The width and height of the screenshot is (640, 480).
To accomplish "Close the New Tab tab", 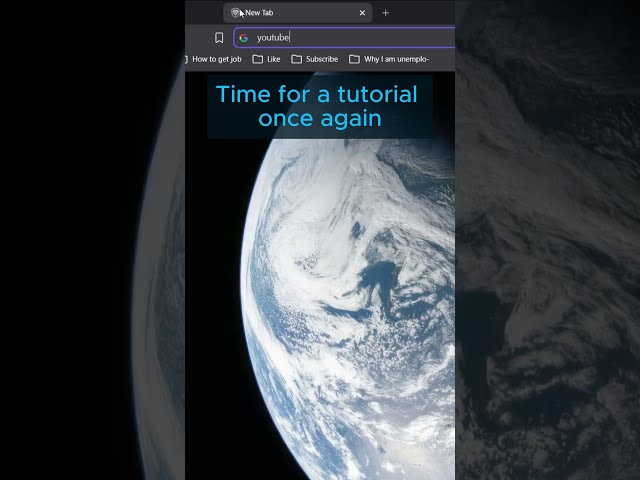I will (362, 13).
